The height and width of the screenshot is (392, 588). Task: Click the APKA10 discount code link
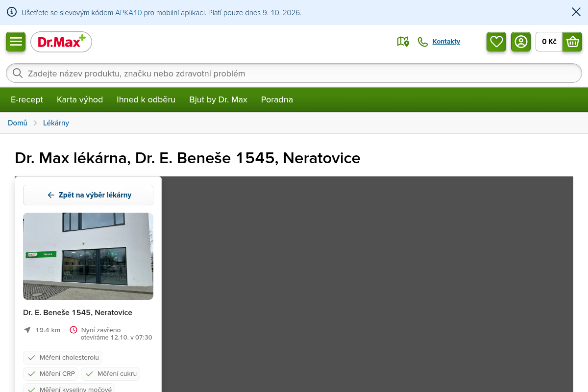click(128, 13)
